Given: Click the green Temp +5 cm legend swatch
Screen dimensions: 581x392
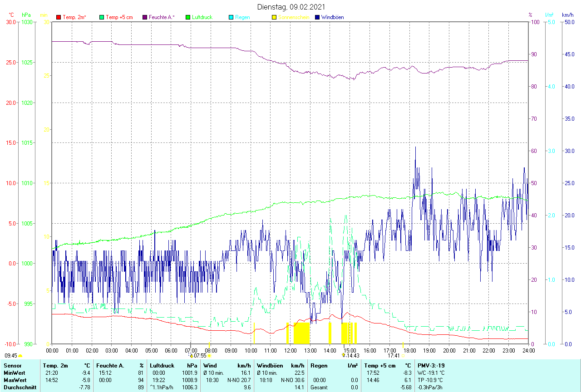Looking at the screenshot, I should (102, 17).
